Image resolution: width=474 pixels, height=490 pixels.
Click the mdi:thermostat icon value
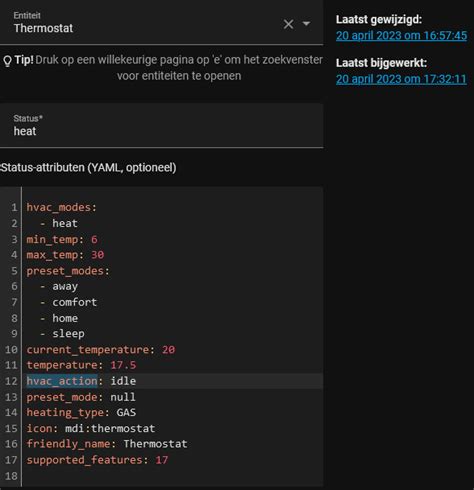coord(110,428)
